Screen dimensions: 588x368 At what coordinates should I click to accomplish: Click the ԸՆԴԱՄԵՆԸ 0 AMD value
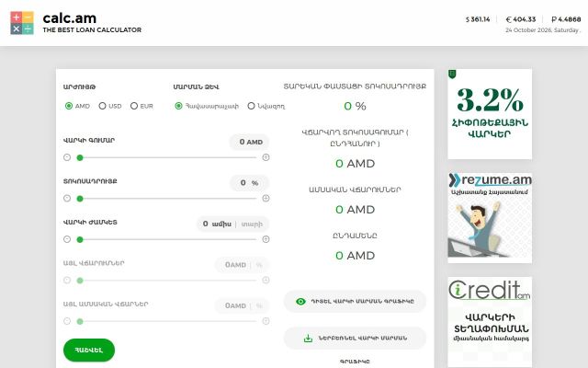click(x=355, y=256)
